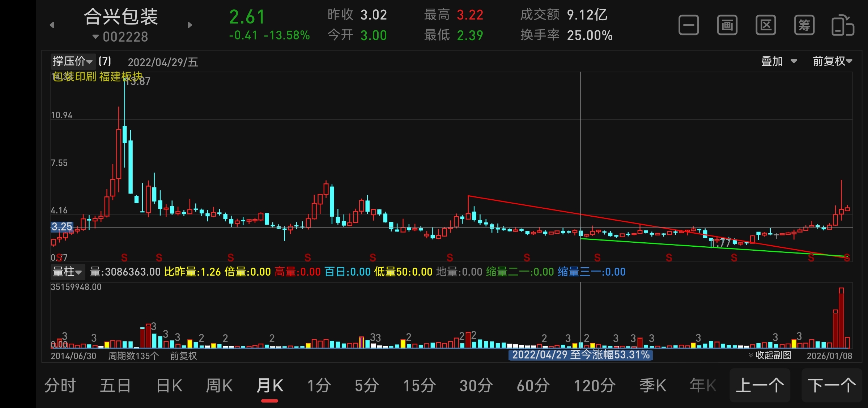Viewport: 868px width, 408px height.
Task: Click the S marker below the price peak
Action: (x=124, y=258)
